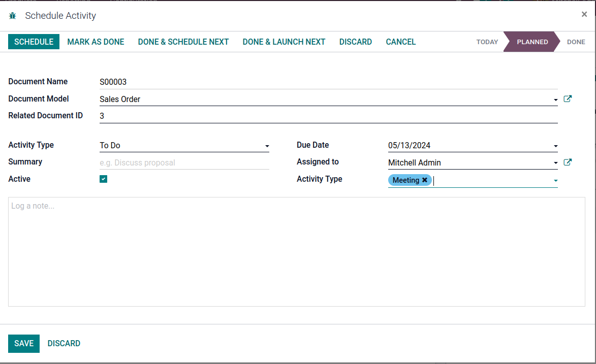
Task: Click Done & Schedule Next
Action: coord(183,42)
